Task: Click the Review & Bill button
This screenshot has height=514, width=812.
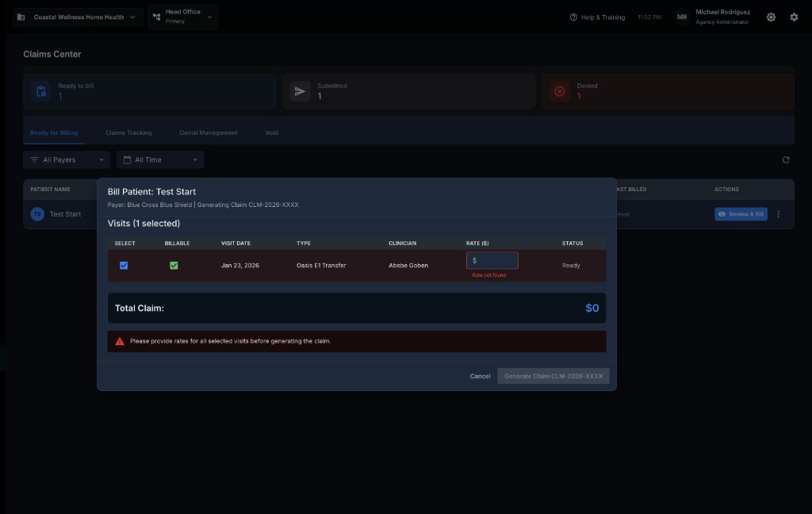Action: [741, 214]
